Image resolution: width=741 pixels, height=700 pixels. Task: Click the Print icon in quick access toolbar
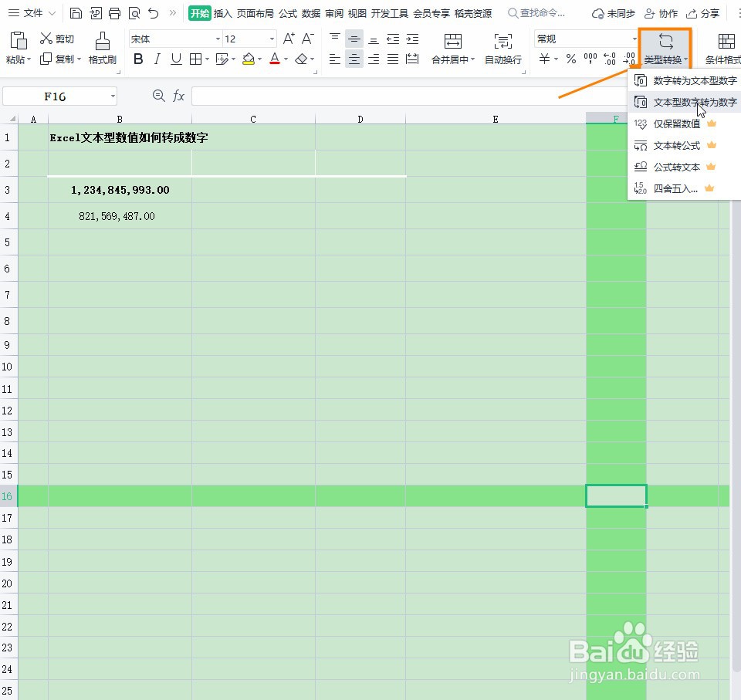[x=115, y=13]
